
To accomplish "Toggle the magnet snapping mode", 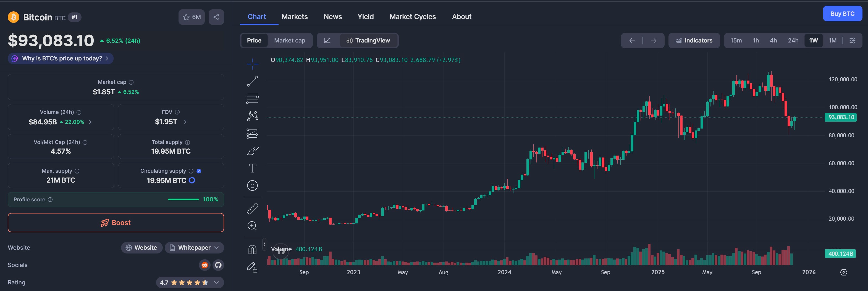I will tap(252, 250).
